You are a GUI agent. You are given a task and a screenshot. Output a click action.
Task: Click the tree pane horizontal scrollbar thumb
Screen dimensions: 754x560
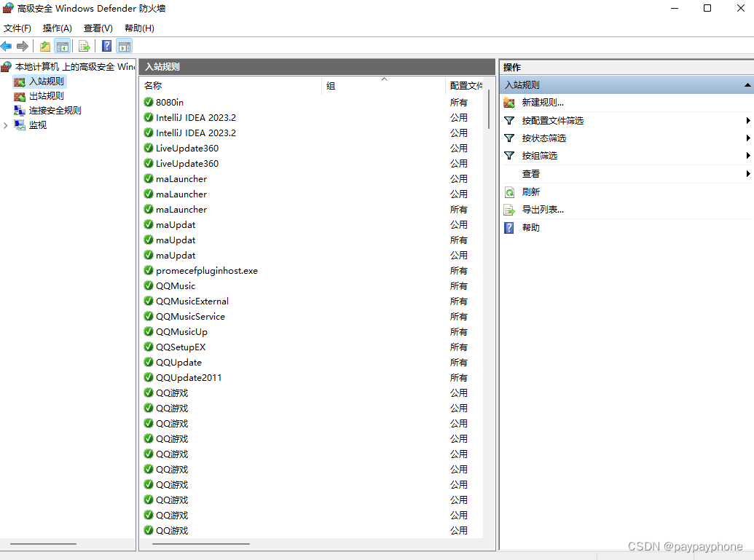(43, 544)
